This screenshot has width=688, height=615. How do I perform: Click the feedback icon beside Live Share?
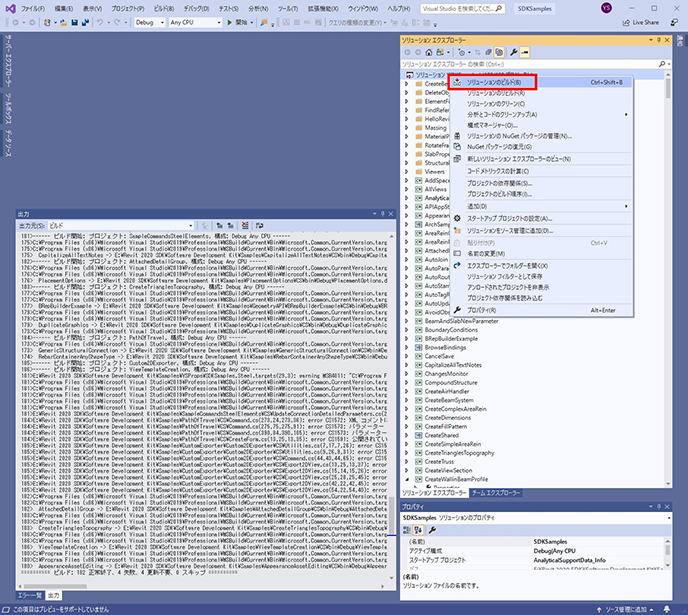point(674,22)
